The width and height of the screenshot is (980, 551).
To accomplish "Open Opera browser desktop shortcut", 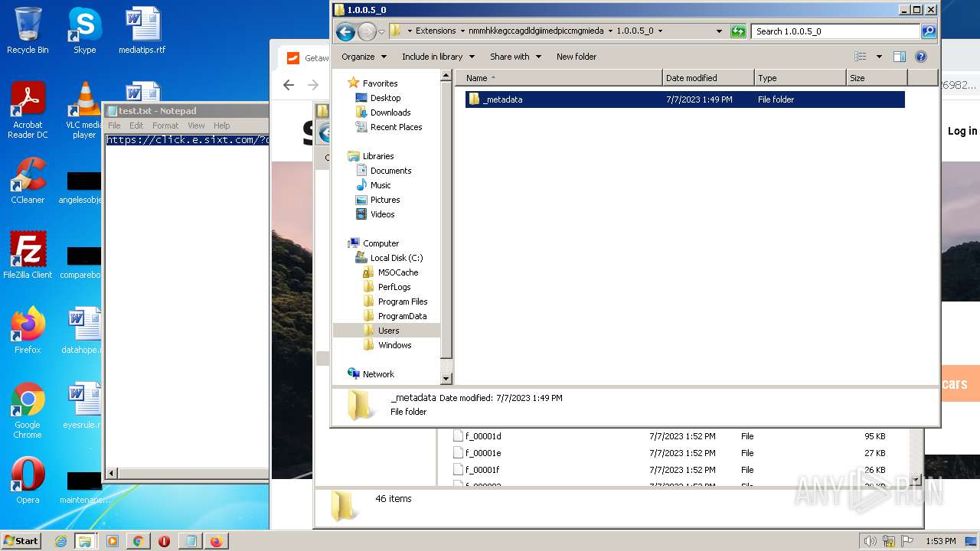I will (28, 481).
